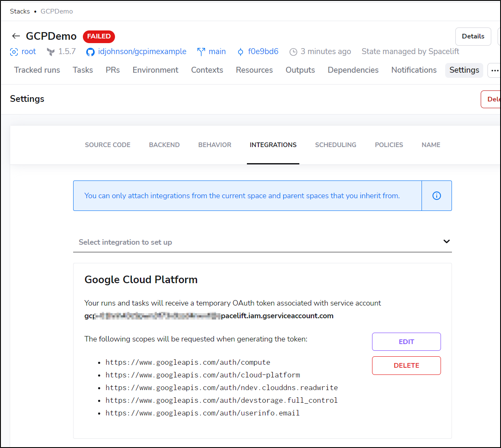Click the devstorage.full_control scope URL
Viewport: 501px width, 448px height.
(222, 400)
